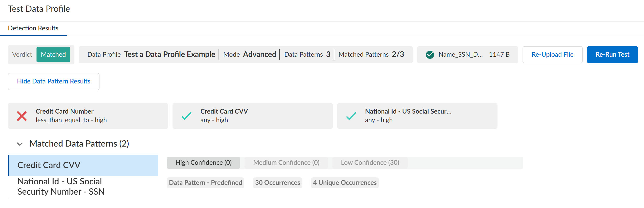Image resolution: width=644 pixels, height=208 pixels.
Task: Select National Id - US Social Security Number - SSN
Action: pyautogui.click(x=61, y=186)
